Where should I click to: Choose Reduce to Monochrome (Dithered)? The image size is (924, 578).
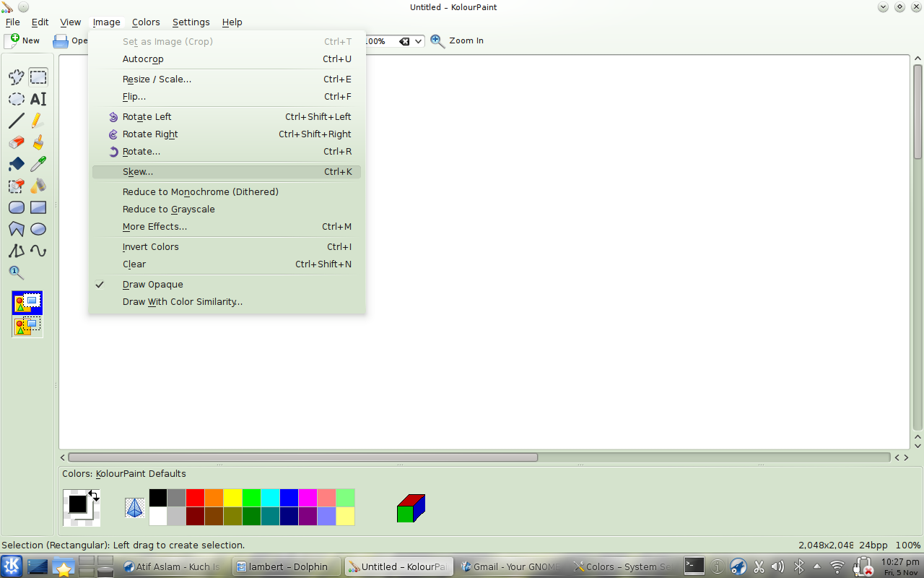tap(227, 192)
